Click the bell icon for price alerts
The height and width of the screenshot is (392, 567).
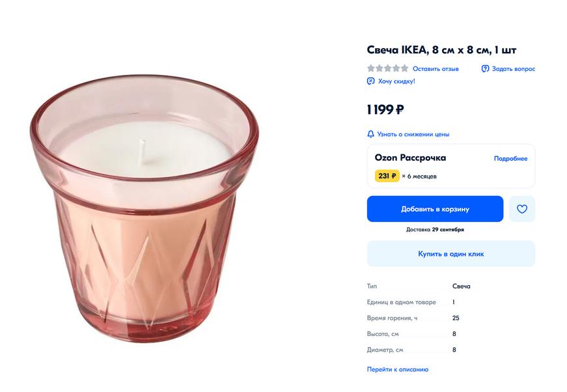[x=371, y=134]
